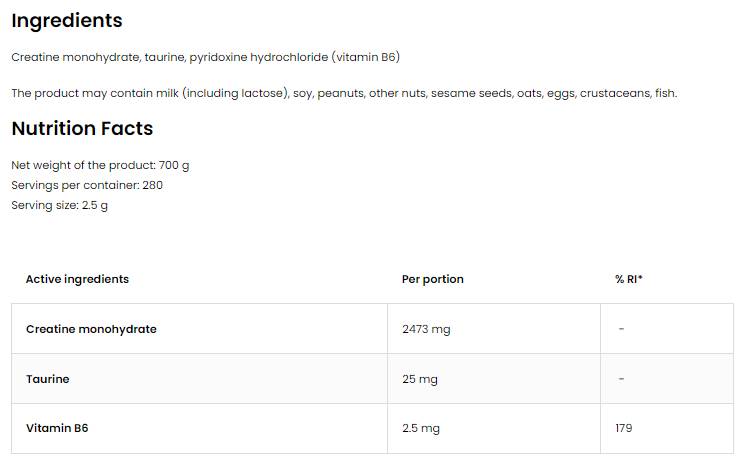Image resolution: width=745 pixels, height=465 pixels.
Task: Click the servings per container 280 line
Action: 87,185
